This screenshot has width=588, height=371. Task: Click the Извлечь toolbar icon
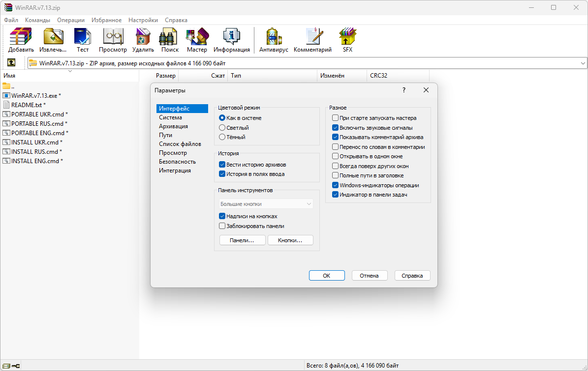[53, 36]
